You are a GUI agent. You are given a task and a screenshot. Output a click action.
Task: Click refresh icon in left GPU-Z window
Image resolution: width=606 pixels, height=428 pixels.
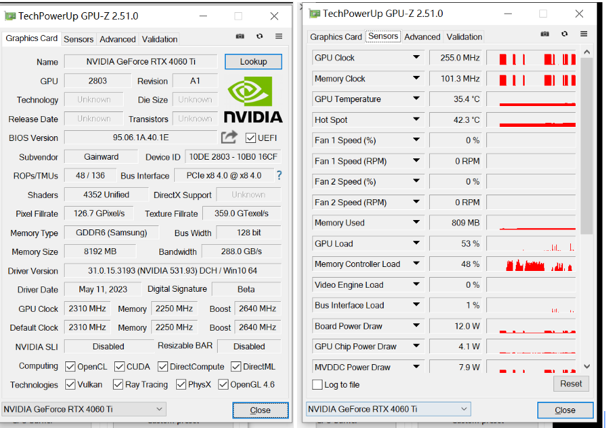pos(259,36)
